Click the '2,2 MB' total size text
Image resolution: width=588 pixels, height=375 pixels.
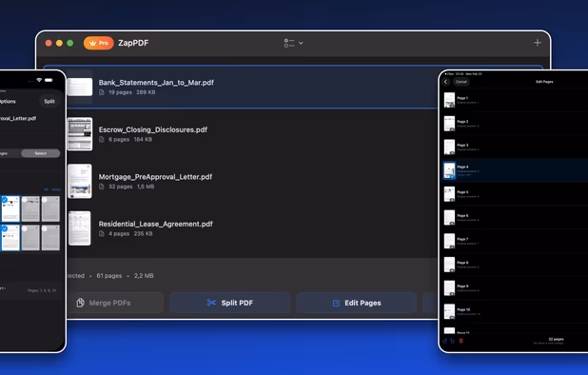[144, 276]
